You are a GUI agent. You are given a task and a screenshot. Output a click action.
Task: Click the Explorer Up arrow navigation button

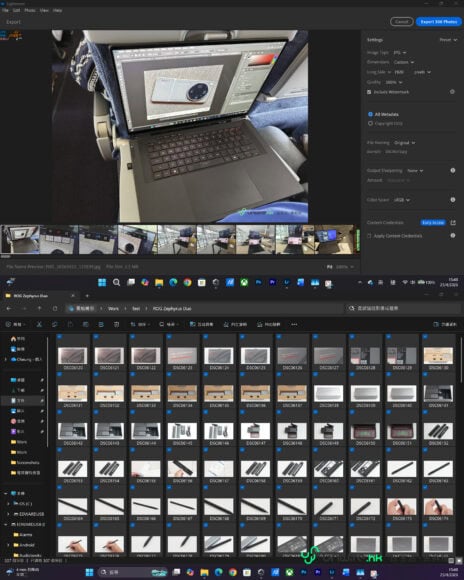point(40,308)
